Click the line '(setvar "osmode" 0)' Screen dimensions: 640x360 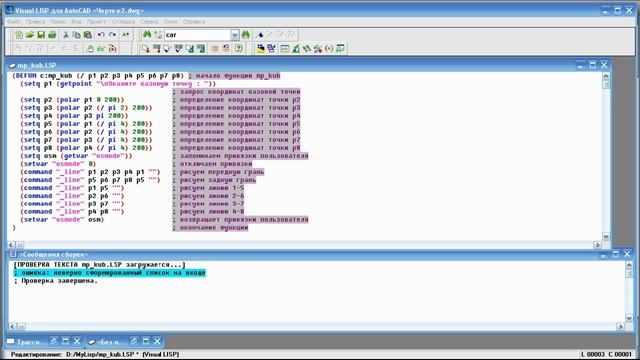pos(58,164)
